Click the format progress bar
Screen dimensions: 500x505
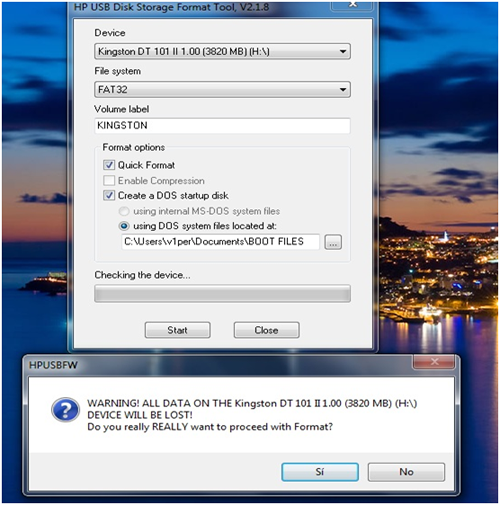222,294
